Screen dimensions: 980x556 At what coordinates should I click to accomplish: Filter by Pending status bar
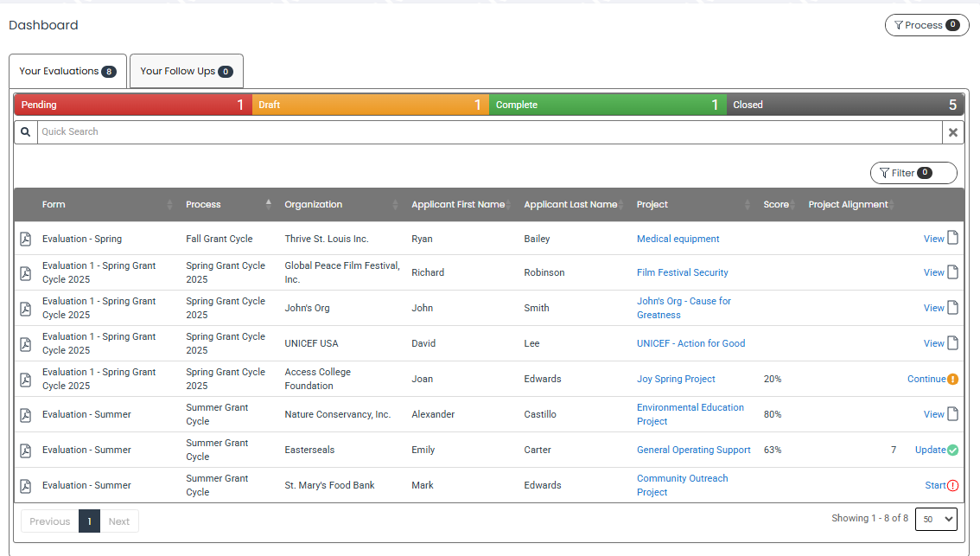(133, 105)
